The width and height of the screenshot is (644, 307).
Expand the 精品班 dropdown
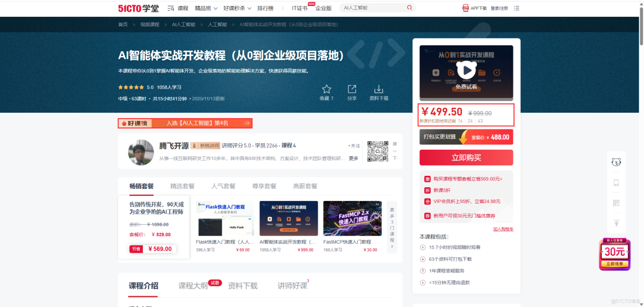206,8
